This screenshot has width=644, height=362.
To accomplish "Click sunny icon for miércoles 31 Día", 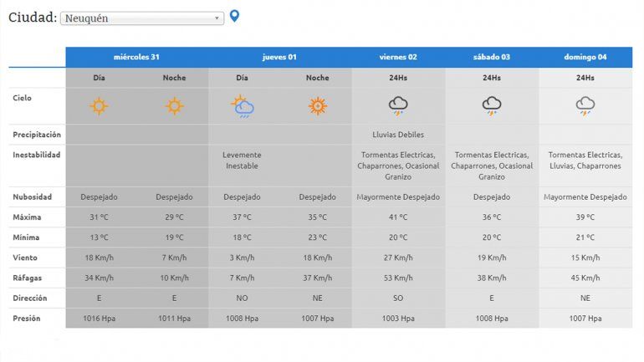I will click(100, 106).
